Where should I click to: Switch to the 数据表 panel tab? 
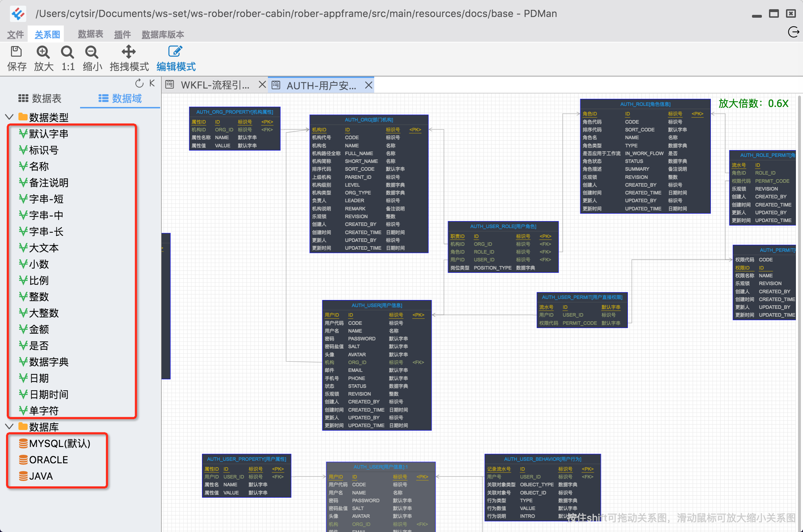click(x=40, y=98)
